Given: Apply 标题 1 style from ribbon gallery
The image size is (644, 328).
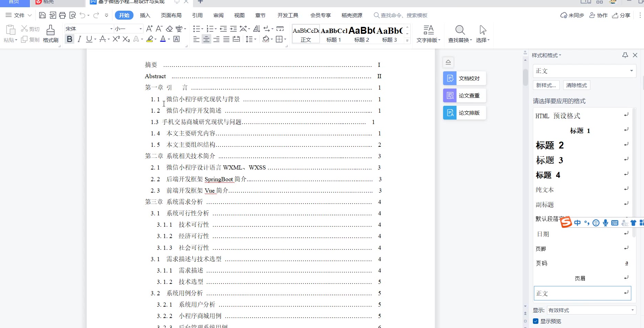Looking at the screenshot, I should tap(334, 34).
